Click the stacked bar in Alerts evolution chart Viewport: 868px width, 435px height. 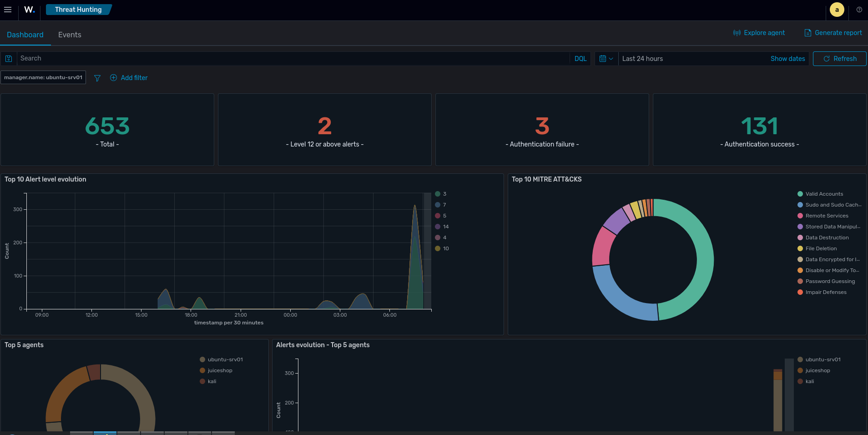click(x=777, y=400)
